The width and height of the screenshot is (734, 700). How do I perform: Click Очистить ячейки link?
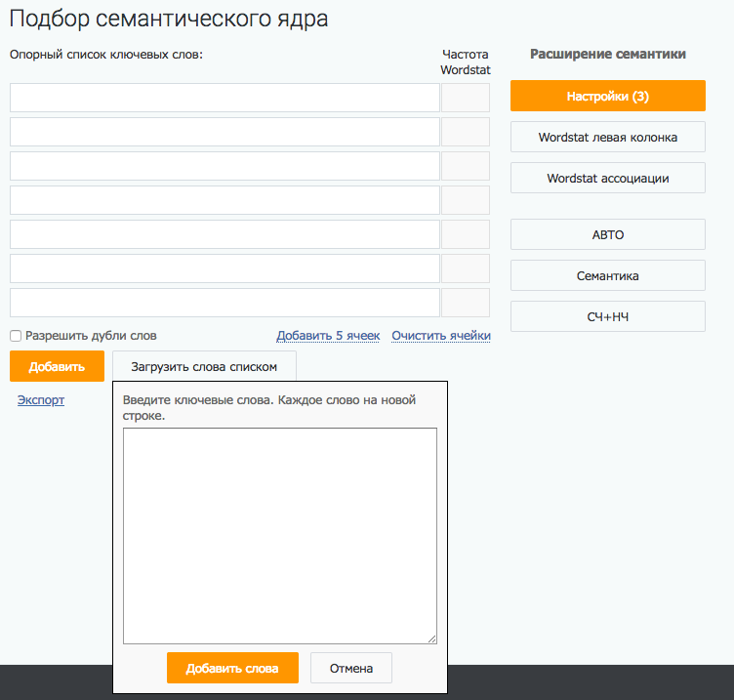click(x=440, y=336)
